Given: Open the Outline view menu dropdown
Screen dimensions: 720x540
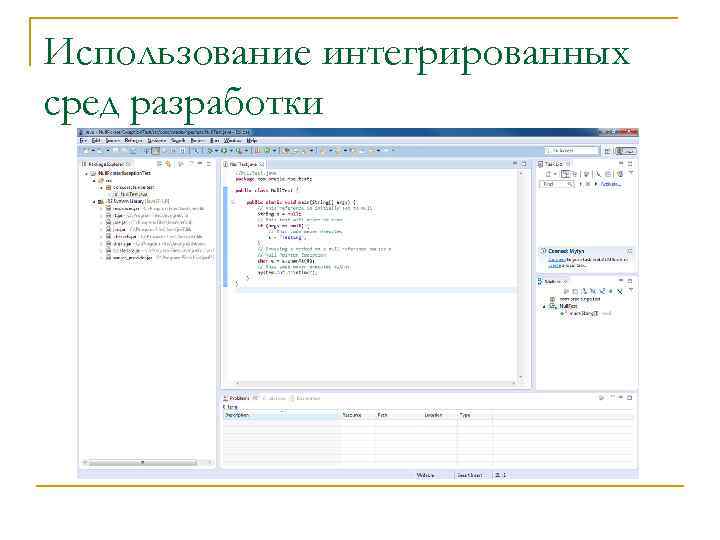Looking at the screenshot, I should 631,291.
